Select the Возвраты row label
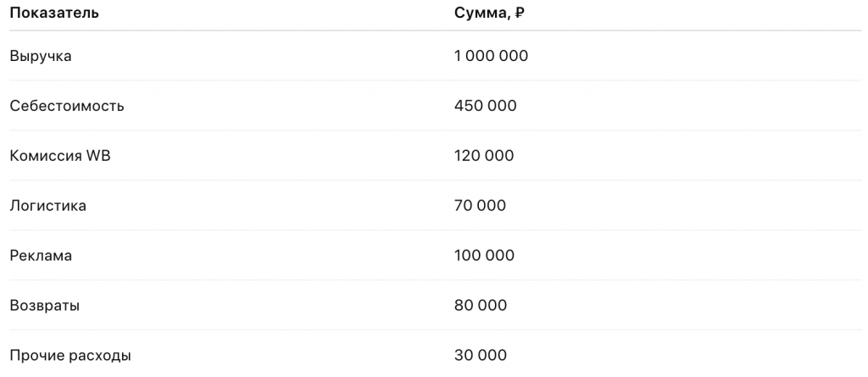The width and height of the screenshot is (868, 377). [44, 306]
